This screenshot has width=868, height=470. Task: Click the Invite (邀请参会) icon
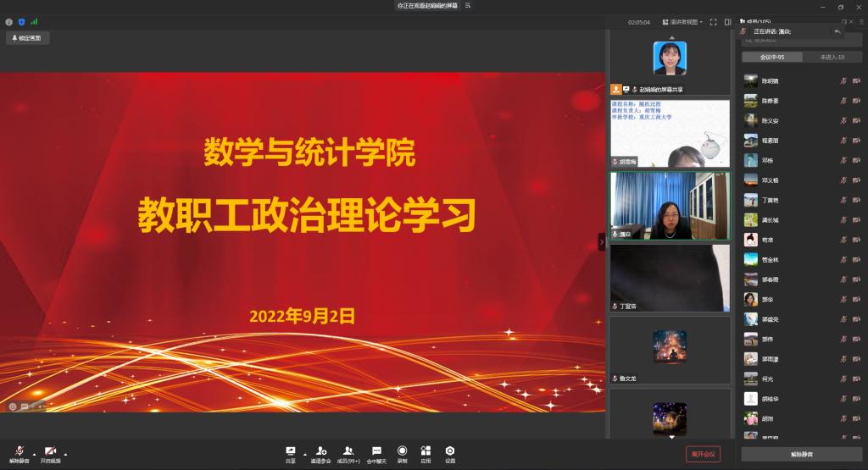[x=320, y=452]
